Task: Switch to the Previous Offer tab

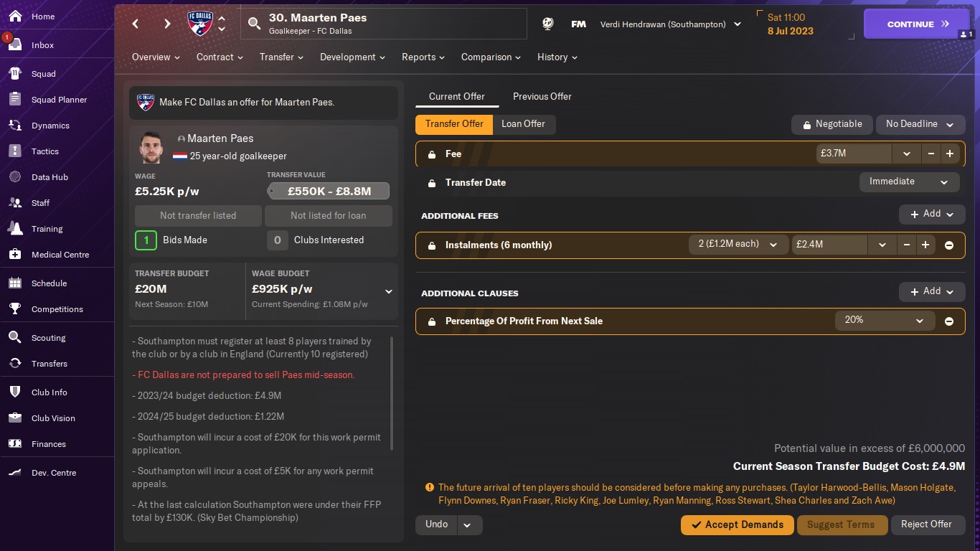Action: (x=542, y=96)
